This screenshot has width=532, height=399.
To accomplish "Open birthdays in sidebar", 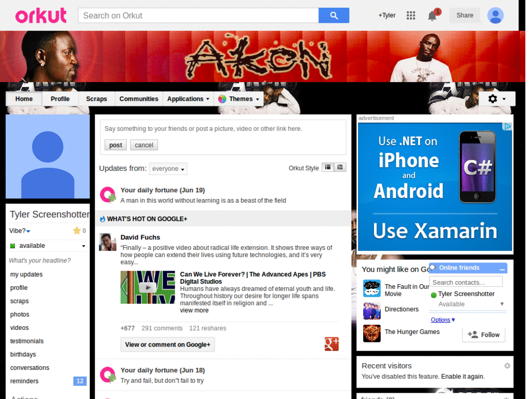I will coord(23,354).
